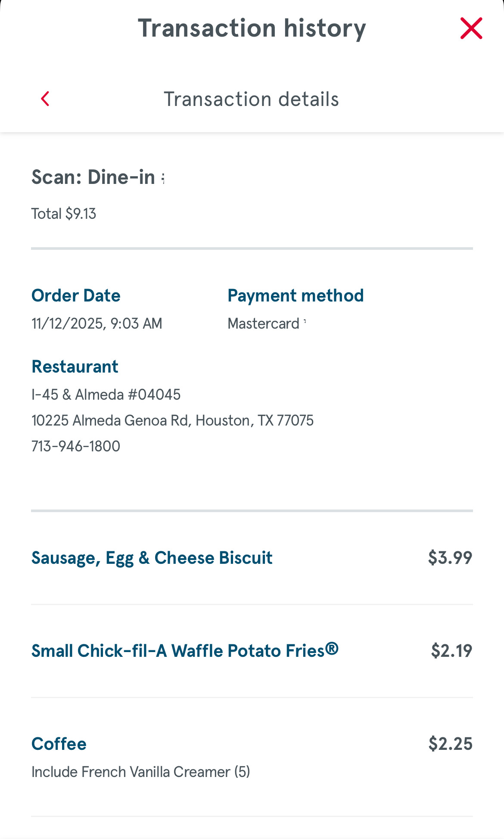Tap the 10225 Almeda Genoa Rd address
504x839 pixels.
click(x=172, y=420)
